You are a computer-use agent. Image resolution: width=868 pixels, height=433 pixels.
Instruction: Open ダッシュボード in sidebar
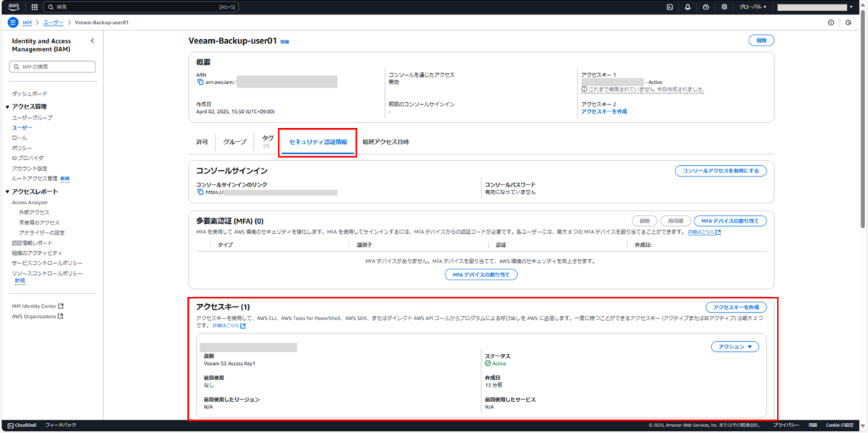tap(30, 94)
